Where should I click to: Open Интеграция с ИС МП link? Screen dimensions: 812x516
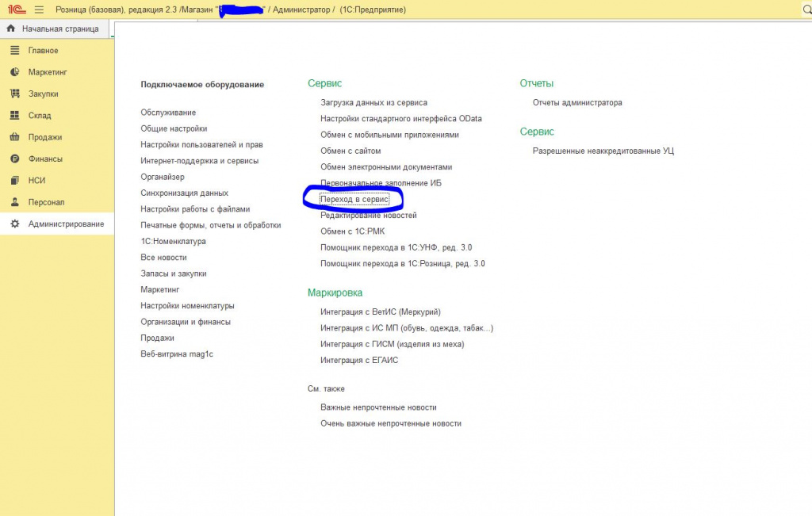tap(407, 327)
